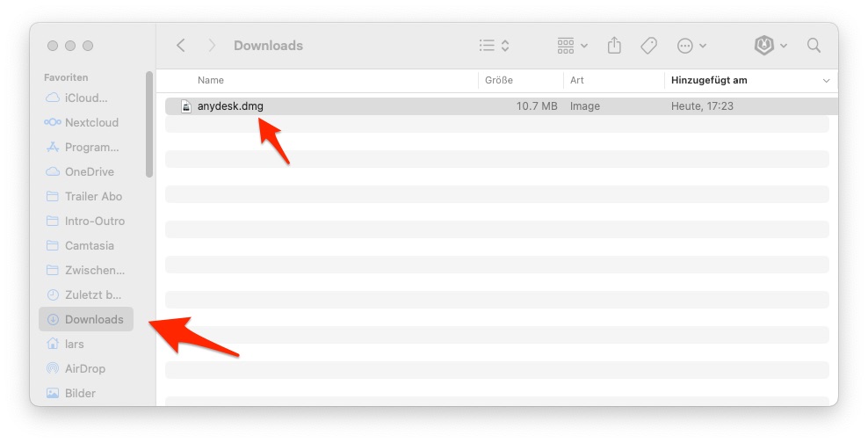Click the zoom window button

[88, 46]
